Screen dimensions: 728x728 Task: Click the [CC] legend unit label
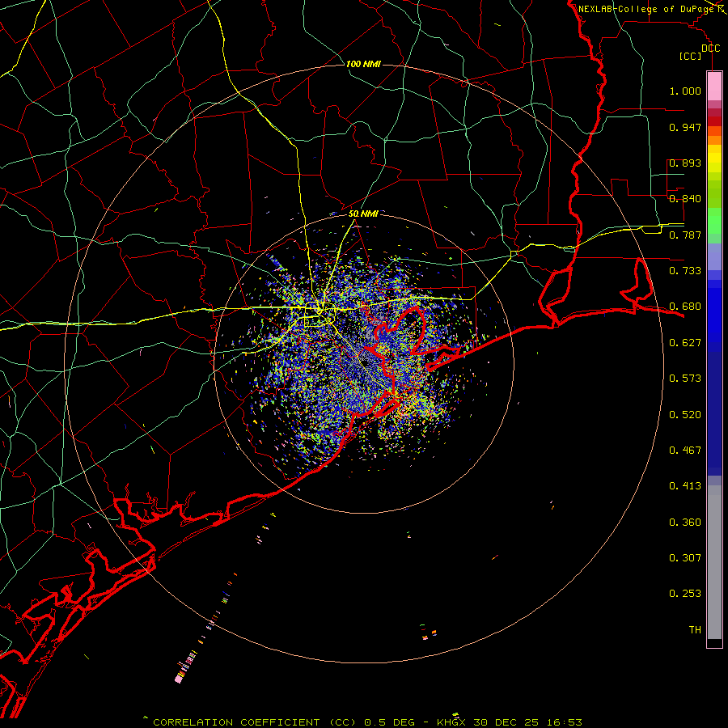(691, 56)
